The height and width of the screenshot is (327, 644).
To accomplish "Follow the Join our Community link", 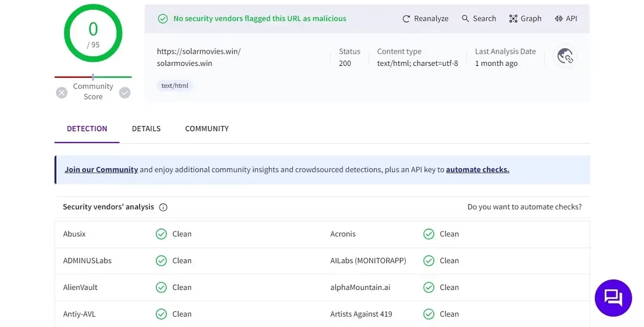I will click(101, 169).
